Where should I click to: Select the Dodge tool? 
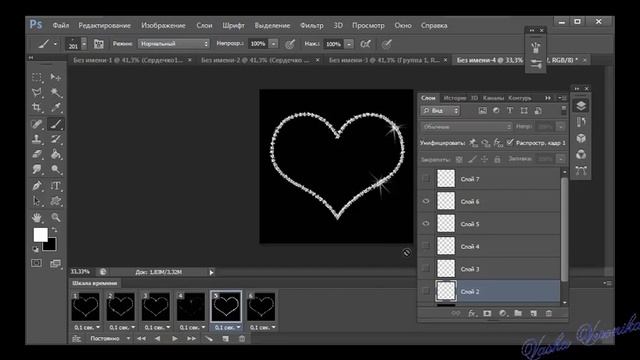click(x=56, y=170)
